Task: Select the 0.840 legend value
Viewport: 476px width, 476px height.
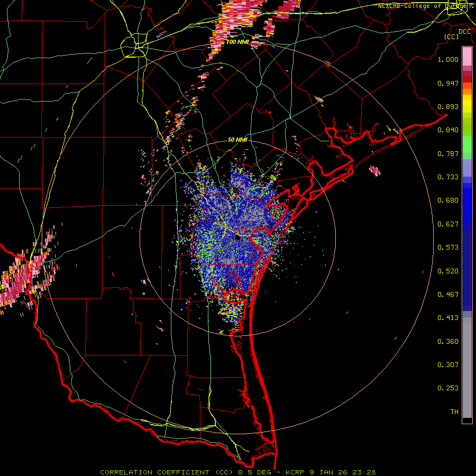Action: (x=448, y=130)
